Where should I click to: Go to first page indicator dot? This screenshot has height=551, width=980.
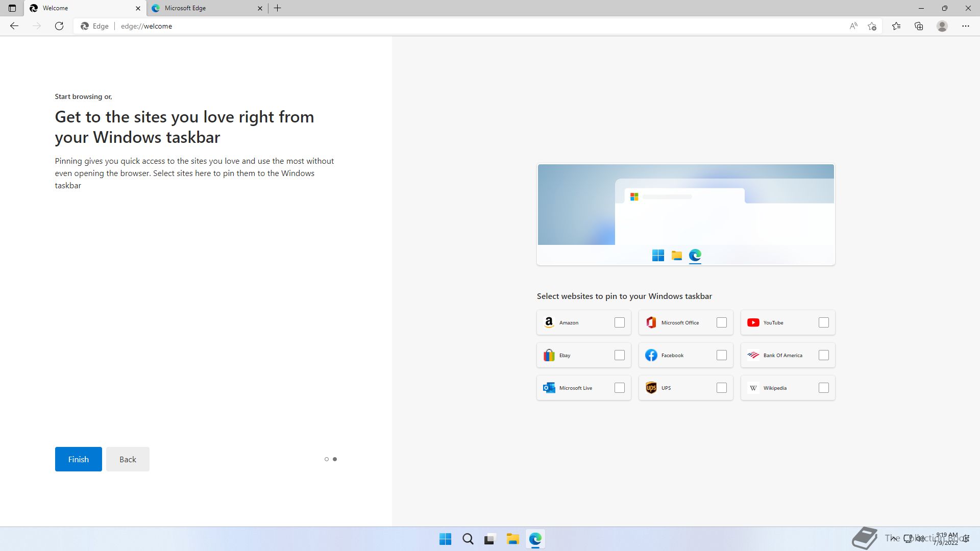(x=327, y=459)
